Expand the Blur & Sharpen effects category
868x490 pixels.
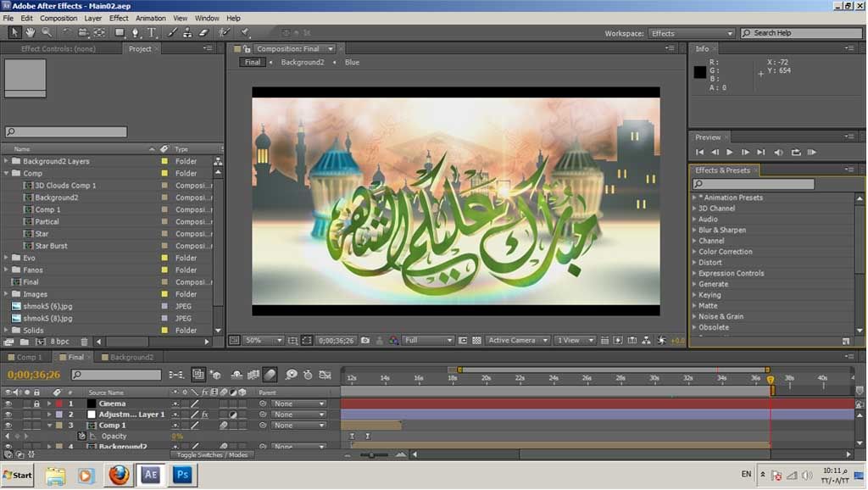coord(694,230)
